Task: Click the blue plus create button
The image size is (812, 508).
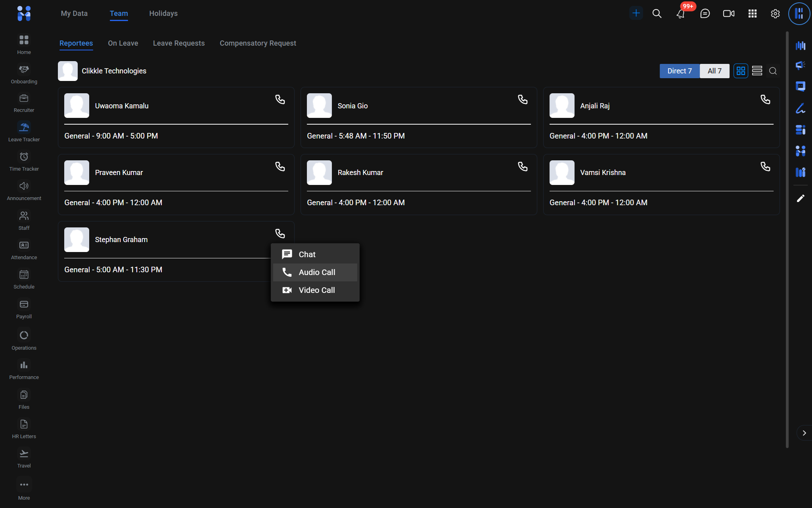Action: (636, 13)
